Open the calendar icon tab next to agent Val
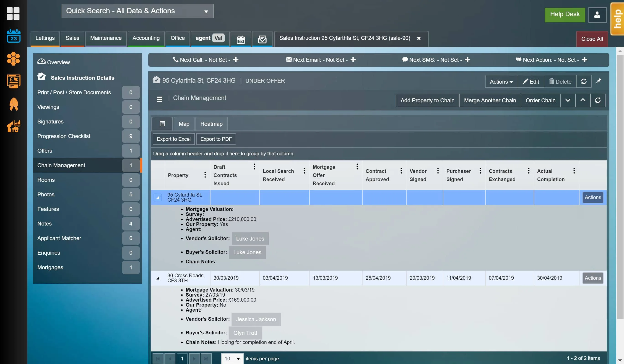624x364 pixels. (x=241, y=39)
